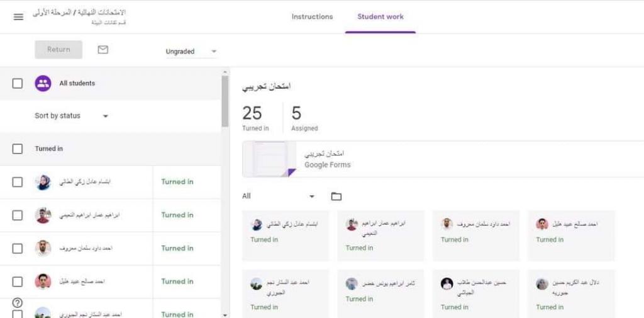Click avatar on first student submission card
Screen dimensions: 644x318
click(x=257, y=225)
